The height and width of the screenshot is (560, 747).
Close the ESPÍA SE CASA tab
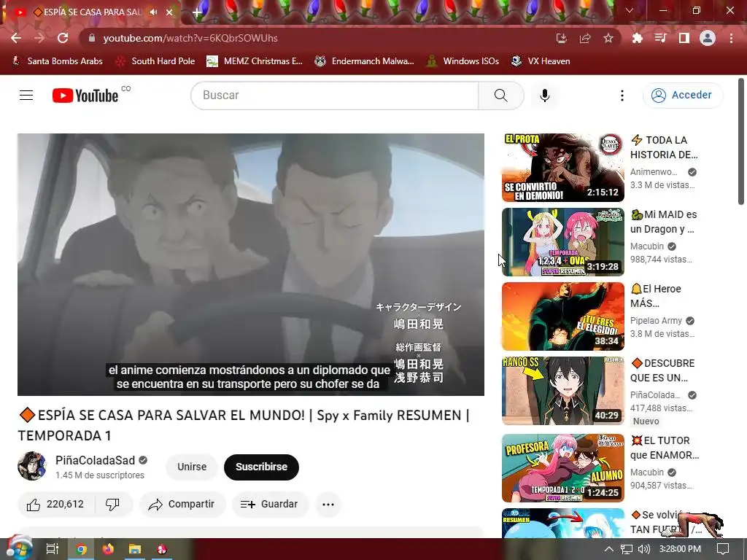[169, 12]
